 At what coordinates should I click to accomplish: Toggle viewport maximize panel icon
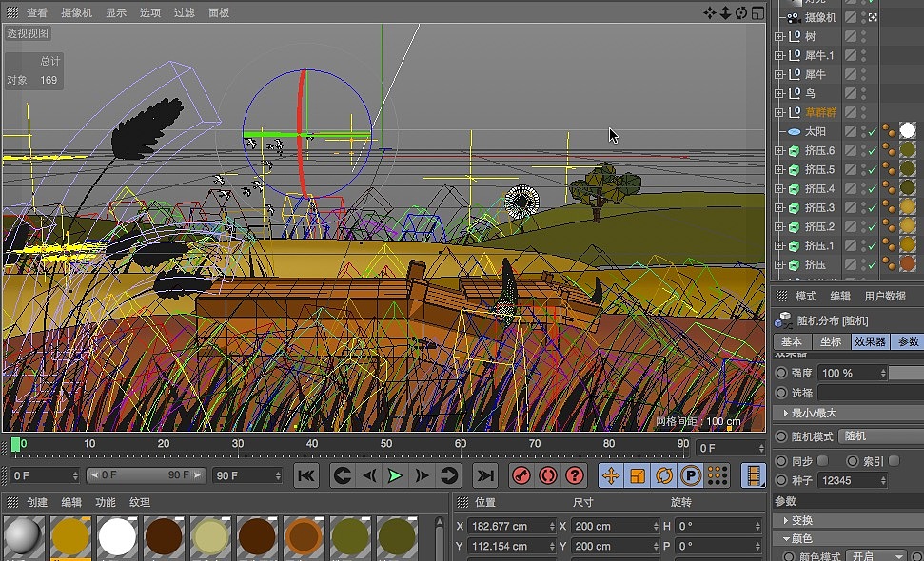(757, 12)
